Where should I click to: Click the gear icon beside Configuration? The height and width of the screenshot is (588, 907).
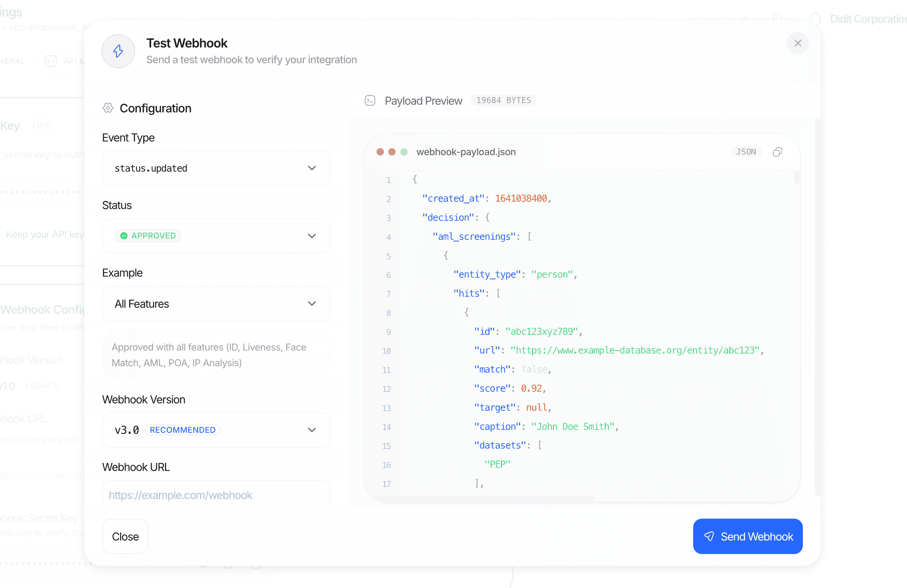(108, 108)
